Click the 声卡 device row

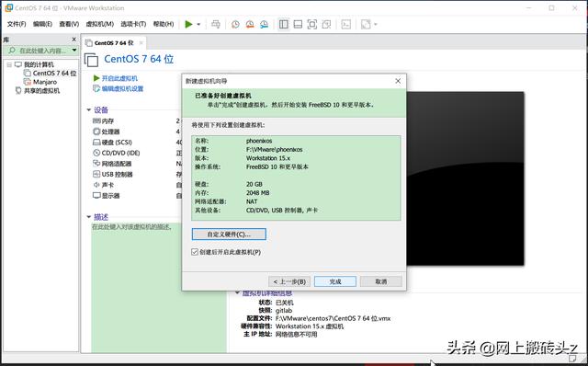[103, 185]
